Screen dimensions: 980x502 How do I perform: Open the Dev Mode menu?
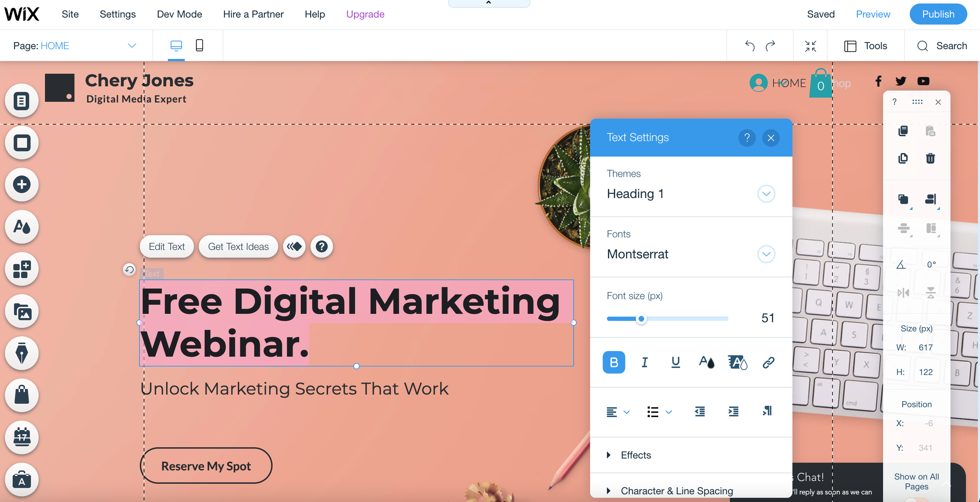pos(179,14)
